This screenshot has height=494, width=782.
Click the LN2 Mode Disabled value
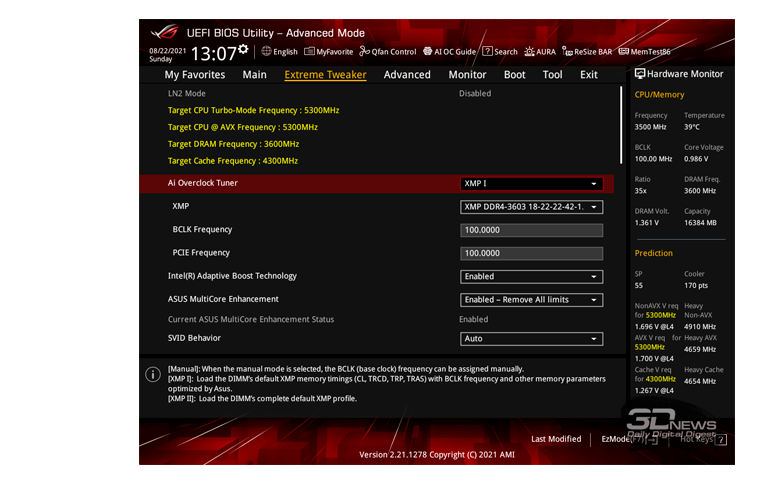coord(475,94)
